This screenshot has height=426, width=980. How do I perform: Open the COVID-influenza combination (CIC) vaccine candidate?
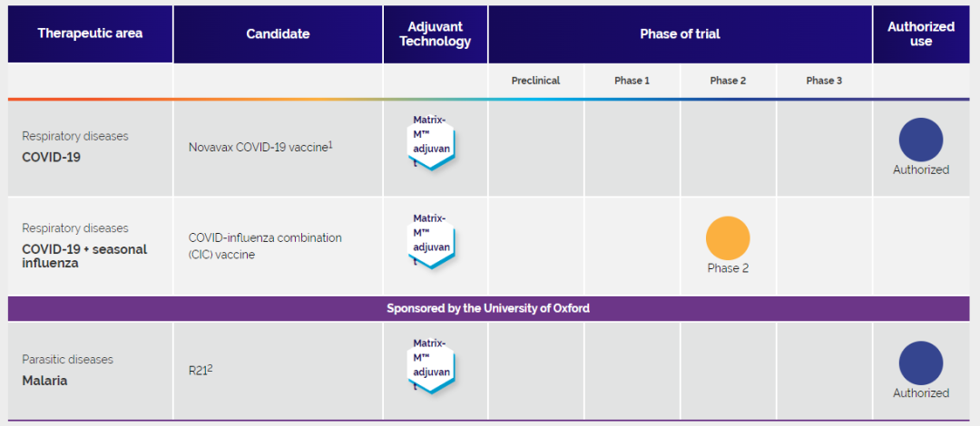(x=265, y=246)
